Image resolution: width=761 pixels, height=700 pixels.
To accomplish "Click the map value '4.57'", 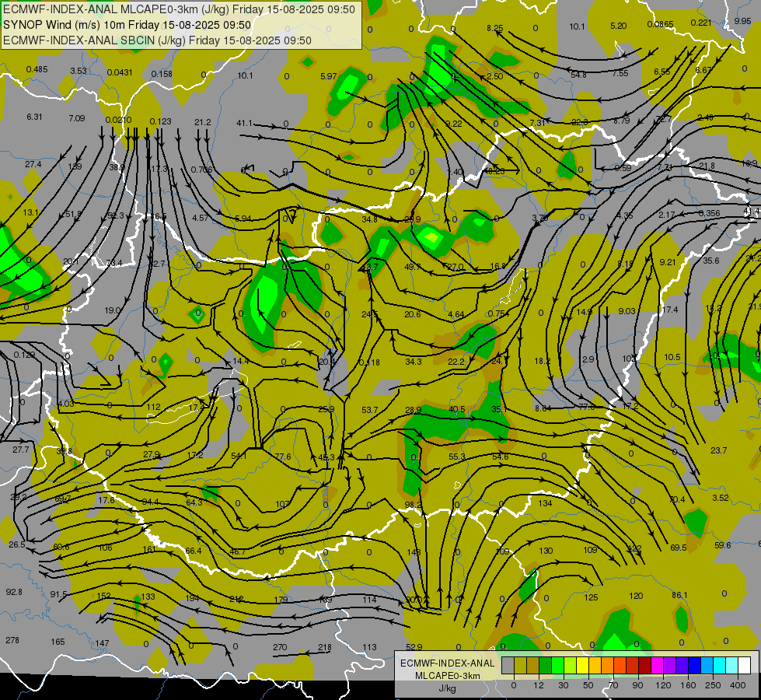I will point(201,218).
